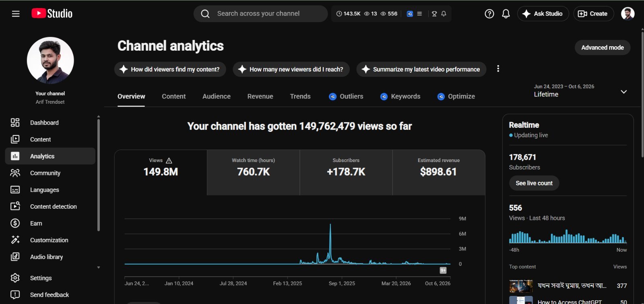The width and height of the screenshot is (644, 304).
Task: Open the Help question mark icon
Action: 489,14
